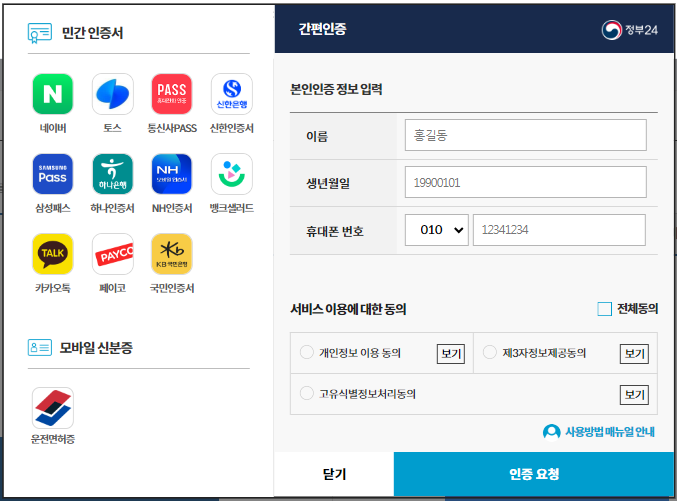Select the NH인증서 icon
This screenshot has height=501, width=677.
(x=172, y=174)
